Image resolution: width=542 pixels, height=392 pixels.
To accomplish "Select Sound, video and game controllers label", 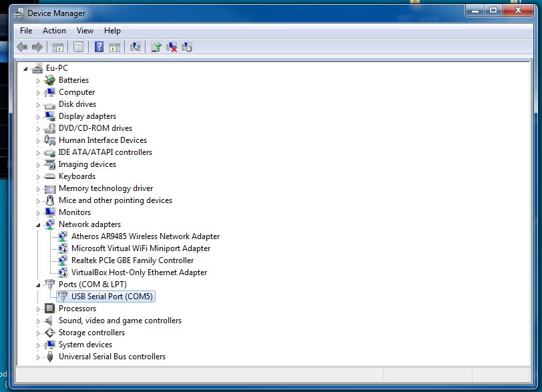I will (x=120, y=321).
